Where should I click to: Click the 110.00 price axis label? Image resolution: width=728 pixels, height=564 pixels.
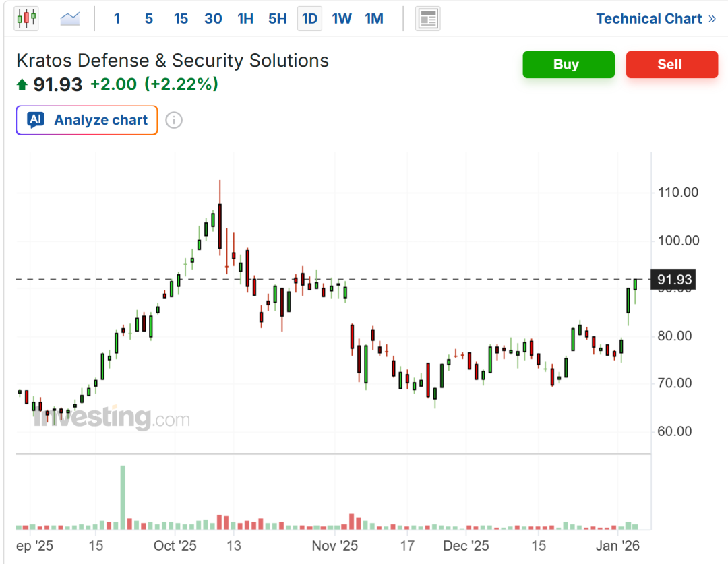[678, 192]
